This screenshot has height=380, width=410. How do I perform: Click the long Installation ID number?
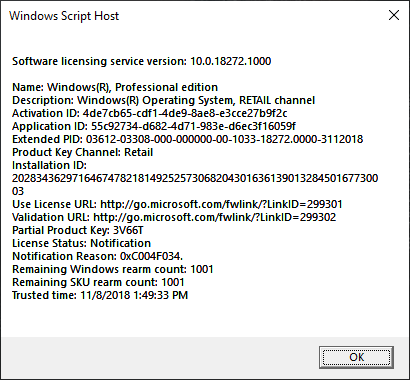[x=195, y=184]
